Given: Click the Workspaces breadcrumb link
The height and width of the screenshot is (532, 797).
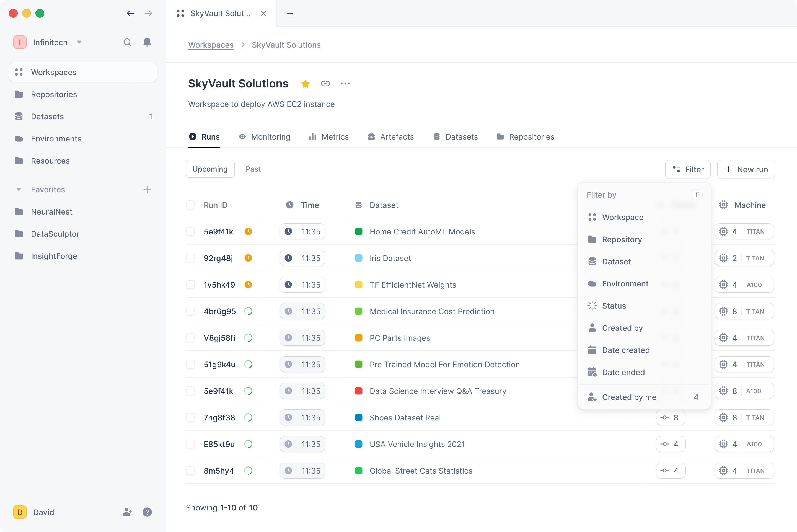Looking at the screenshot, I should point(211,45).
